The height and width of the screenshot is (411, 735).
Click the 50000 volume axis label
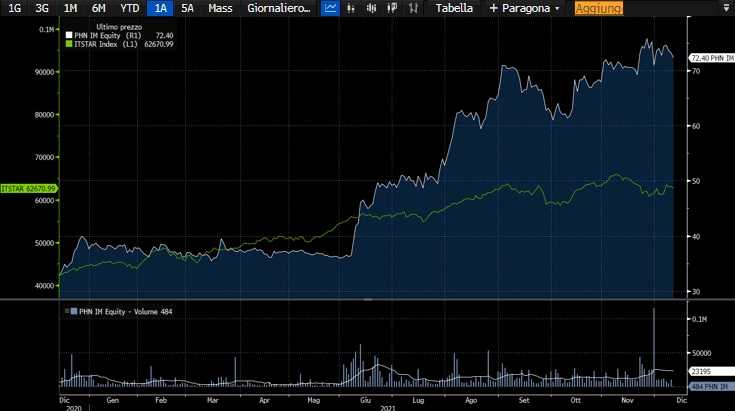702,353
